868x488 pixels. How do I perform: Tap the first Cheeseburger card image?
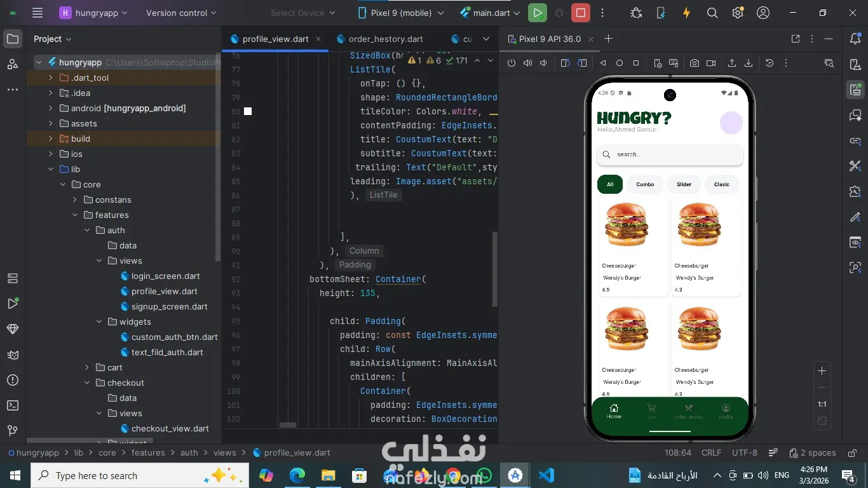pyautogui.click(x=627, y=224)
